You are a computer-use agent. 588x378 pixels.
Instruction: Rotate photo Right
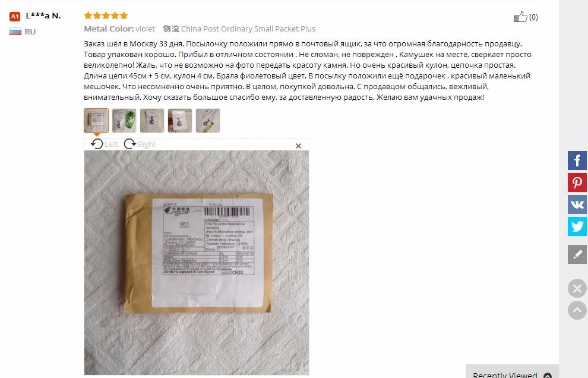(x=140, y=144)
